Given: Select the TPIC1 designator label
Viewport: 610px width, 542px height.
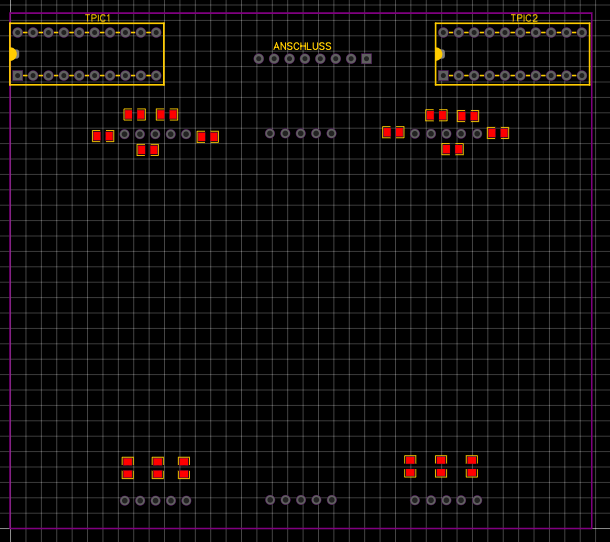Looking at the screenshot, I should 98,18.
